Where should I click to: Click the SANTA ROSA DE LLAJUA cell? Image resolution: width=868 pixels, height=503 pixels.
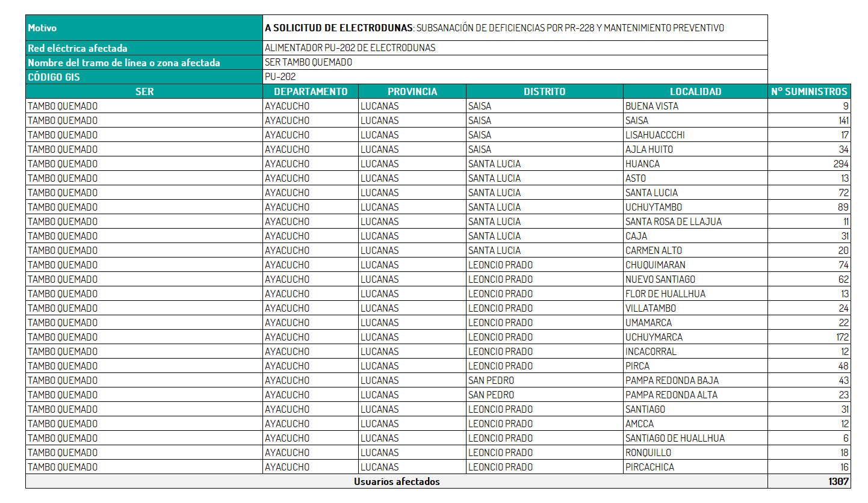(x=696, y=221)
